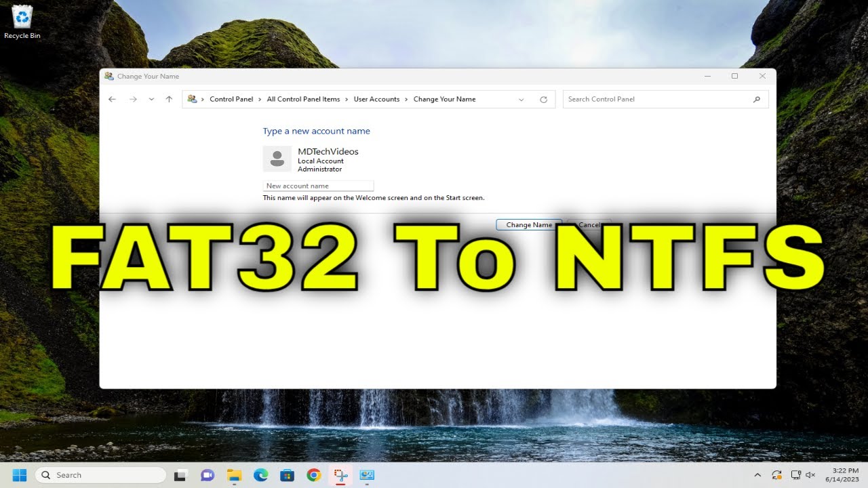The image size is (868, 488).
Task: Launch Microsoft Edge from the taskbar
Action: pos(260,475)
